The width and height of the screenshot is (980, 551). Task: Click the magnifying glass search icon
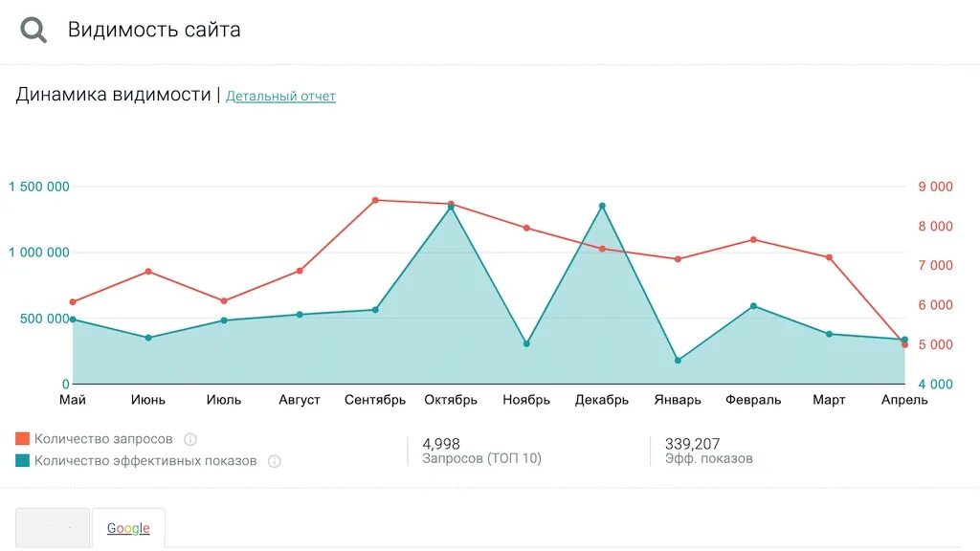33,30
